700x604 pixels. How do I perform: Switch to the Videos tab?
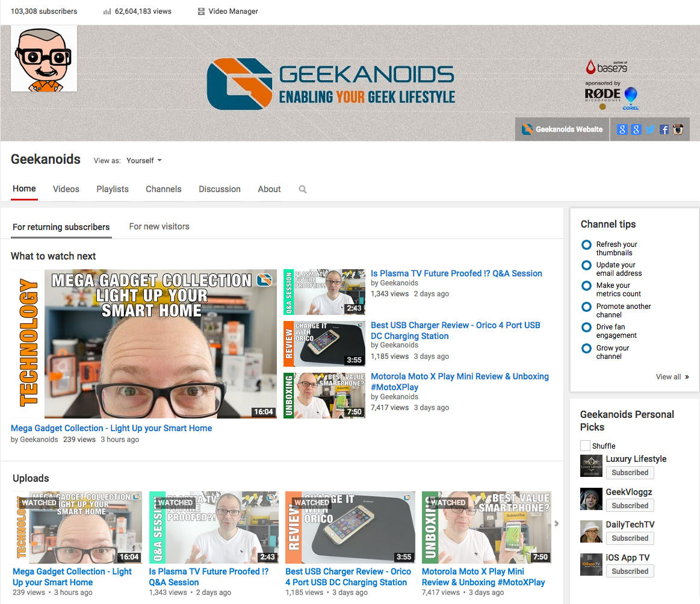pyautogui.click(x=66, y=189)
